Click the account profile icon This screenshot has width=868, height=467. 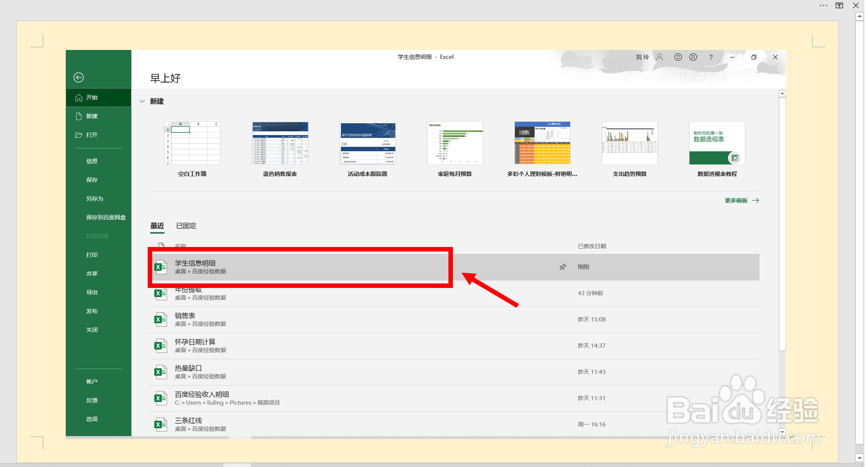[x=660, y=57]
